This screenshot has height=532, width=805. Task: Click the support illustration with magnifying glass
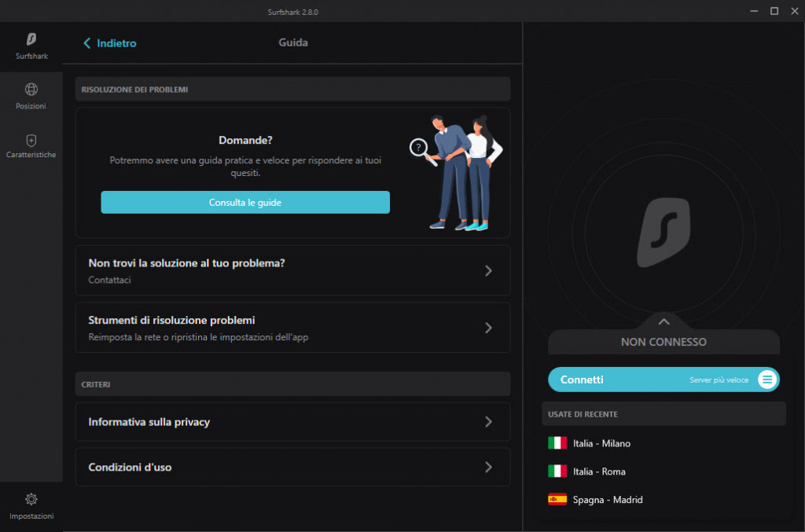point(455,172)
